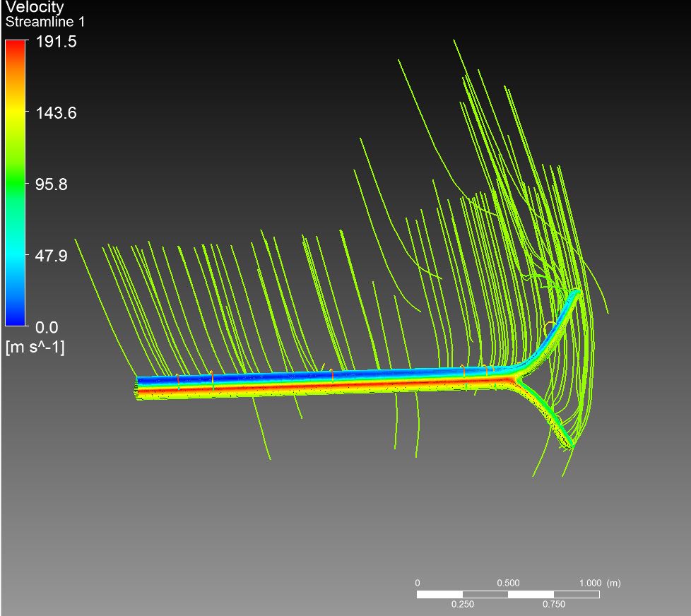Click the 0 scale ruler label

[418, 583]
